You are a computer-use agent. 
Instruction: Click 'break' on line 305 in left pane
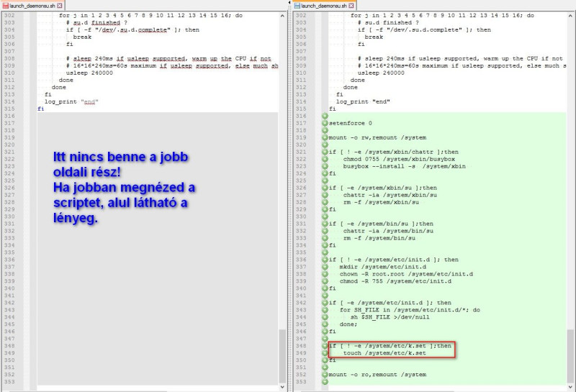click(82, 37)
